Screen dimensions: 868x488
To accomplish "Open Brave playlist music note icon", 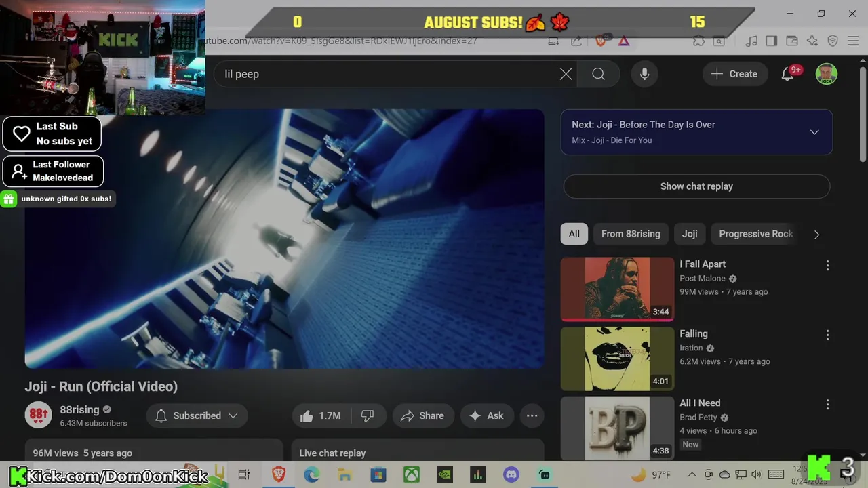I will pyautogui.click(x=751, y=41).
